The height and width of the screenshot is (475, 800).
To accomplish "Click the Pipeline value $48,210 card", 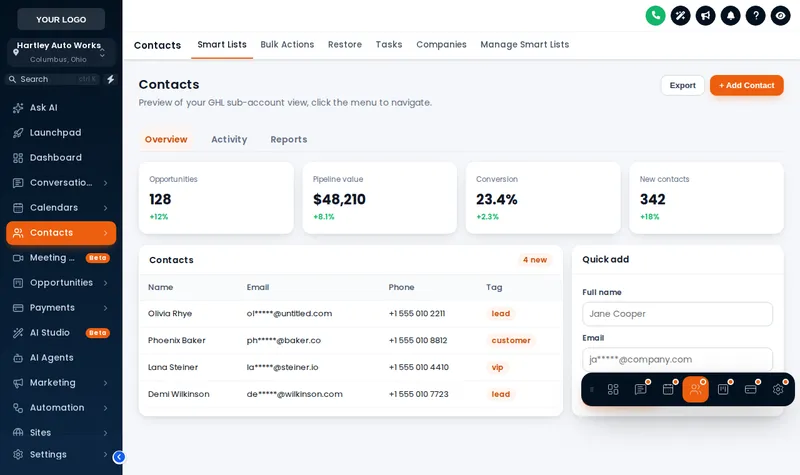I will click(x=380, y=198).
